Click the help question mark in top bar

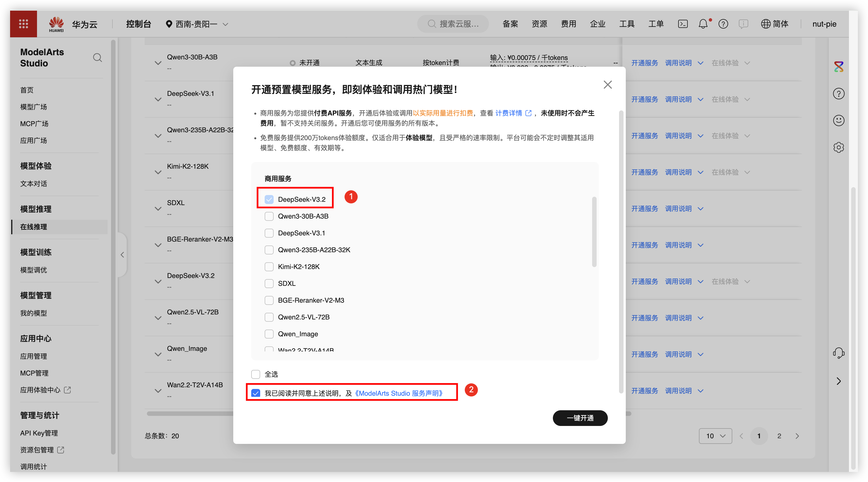click(x=723, y=24)
